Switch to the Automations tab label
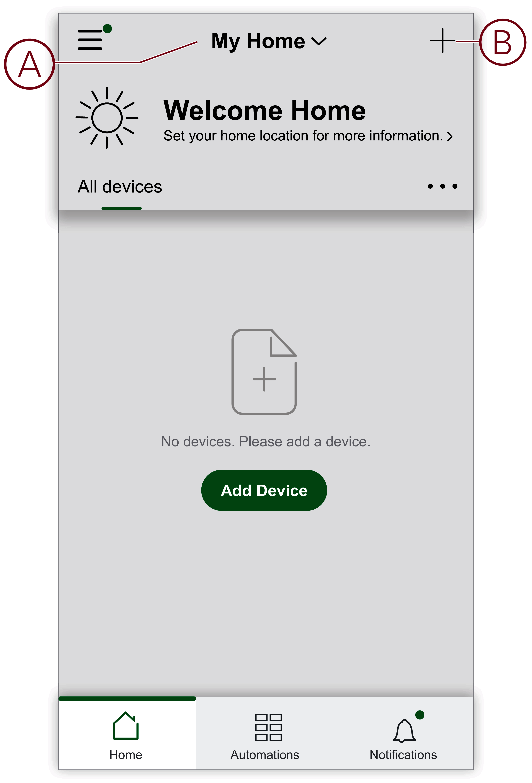The image size is (532, 783). pos(265,755)
